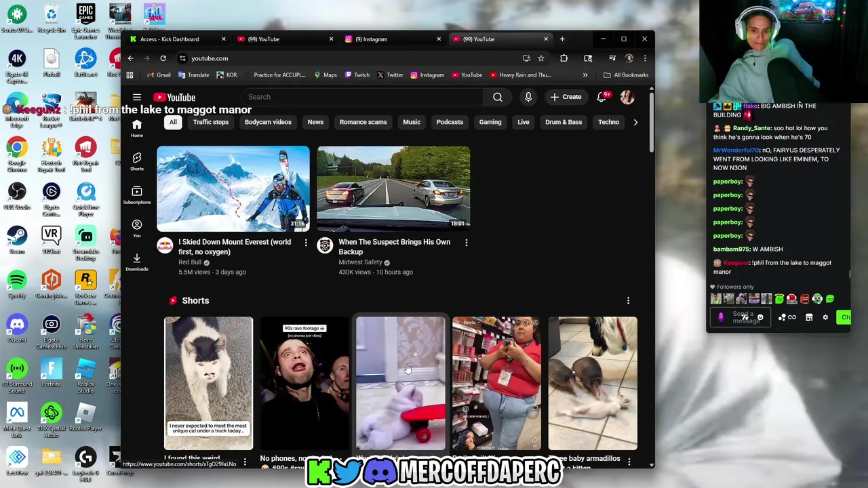
Task: Open the browser extensions puzzle icon
Action: 564,58
